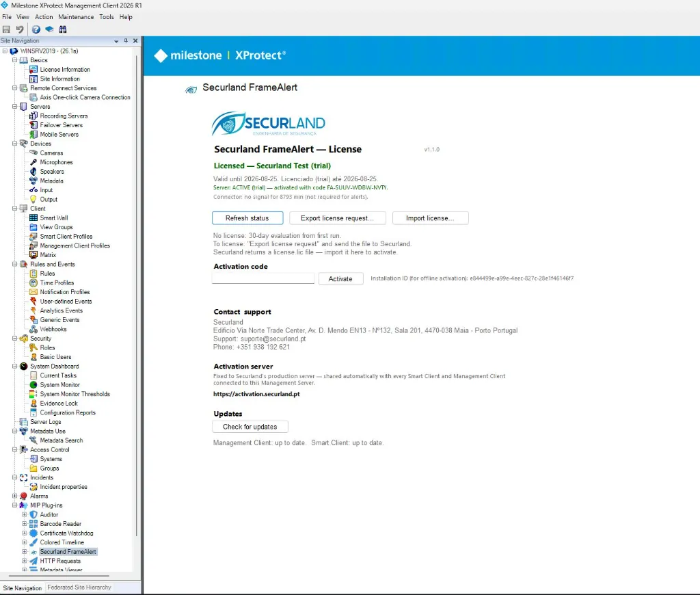Open the Site Navigation pane dropdown arrow
The height and width of the screenshot is (595, 700).
[116, 40]
